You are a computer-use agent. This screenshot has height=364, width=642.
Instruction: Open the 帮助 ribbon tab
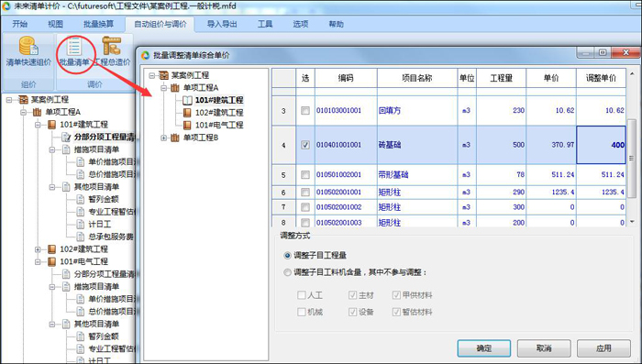[337, 24]
